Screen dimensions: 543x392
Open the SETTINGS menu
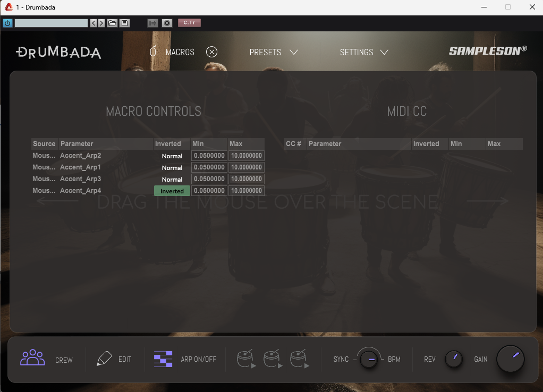tap(357, 52)
